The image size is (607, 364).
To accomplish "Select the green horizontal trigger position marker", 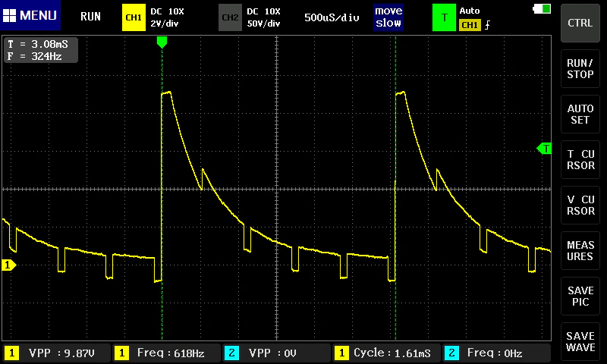I will [x=162, y=42].
